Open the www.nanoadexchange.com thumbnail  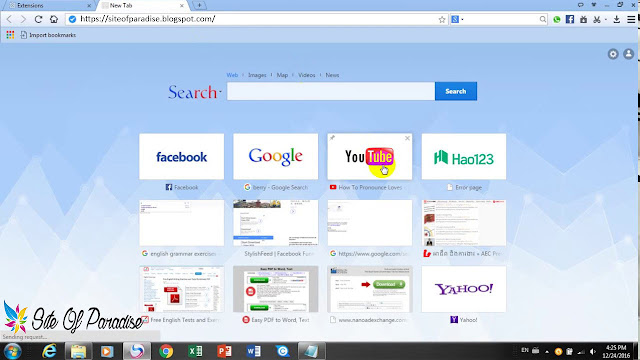(x=370, y=289)
